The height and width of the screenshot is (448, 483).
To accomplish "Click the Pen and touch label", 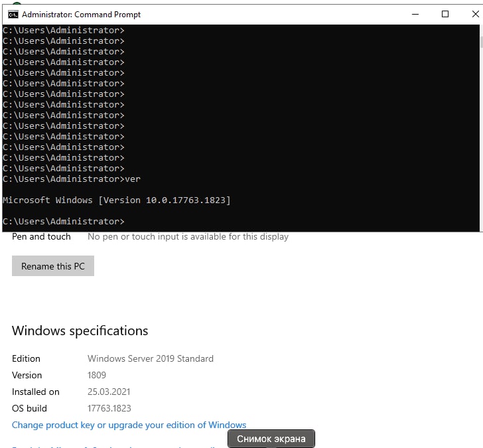I will coord(41,237).
